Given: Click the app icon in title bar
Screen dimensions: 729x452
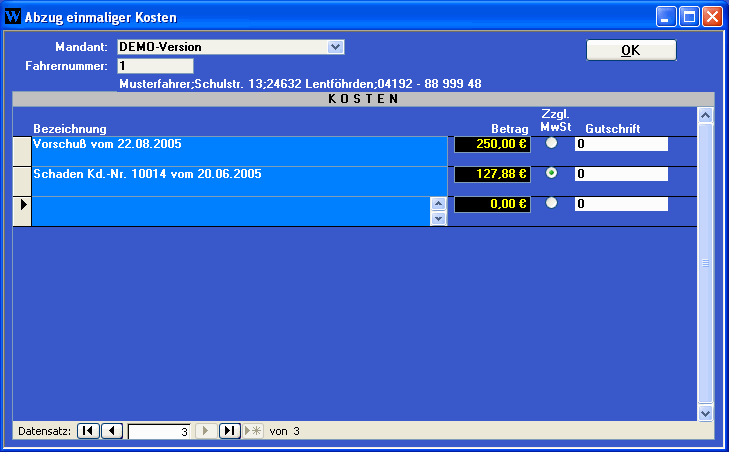Looking at the screenshot, I should tap(13, 16).
